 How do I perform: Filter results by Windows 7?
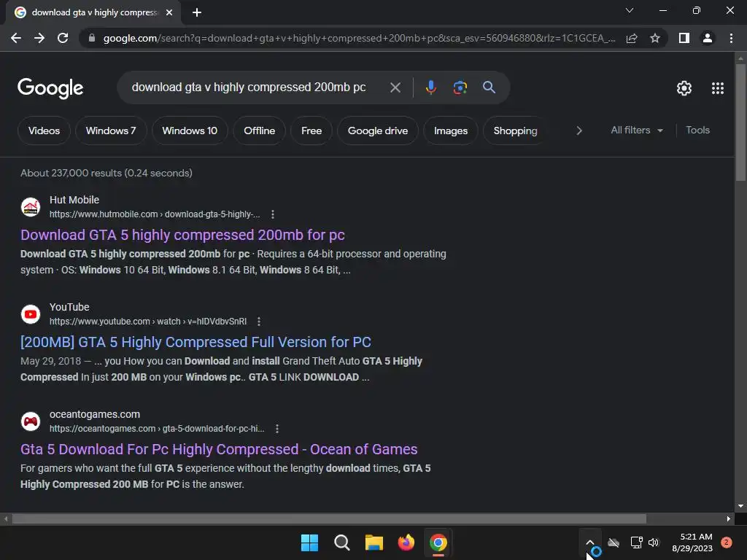[111, 131]
